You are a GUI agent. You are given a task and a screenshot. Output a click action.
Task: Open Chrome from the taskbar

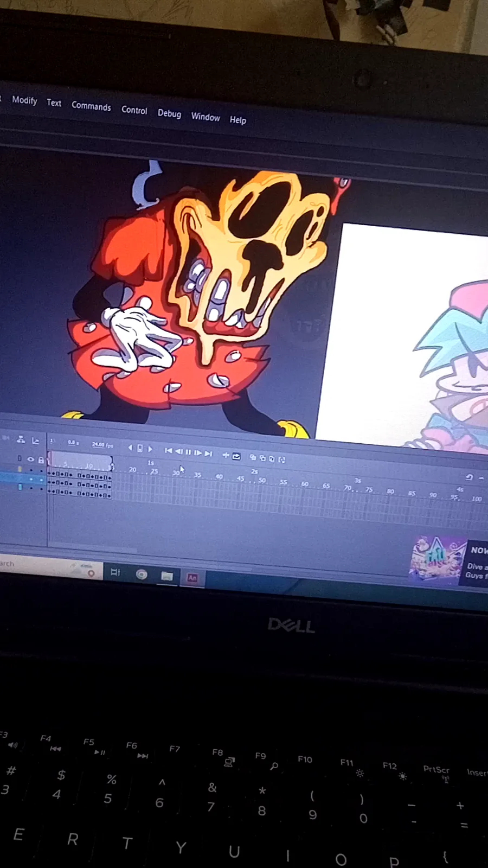(x=142, y=574)
